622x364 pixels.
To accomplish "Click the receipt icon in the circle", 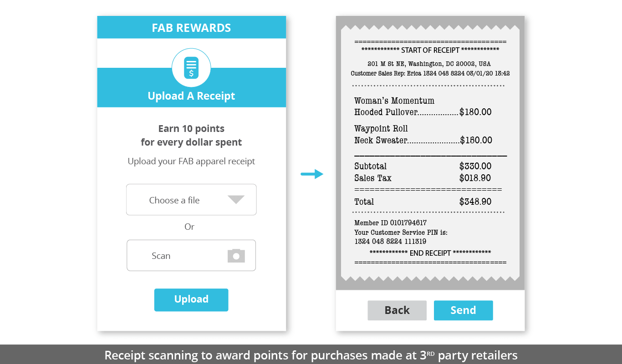I will (x=191, y=68).
